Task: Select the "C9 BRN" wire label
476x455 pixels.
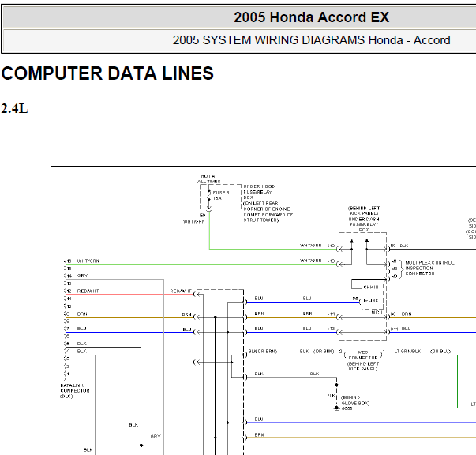Action: (401, 314)
